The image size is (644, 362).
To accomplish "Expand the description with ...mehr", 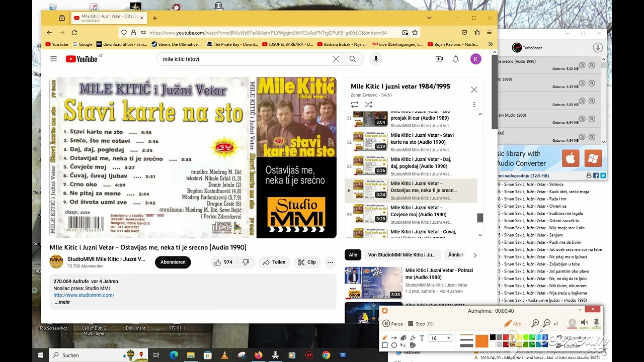I will [x=62, y=302].
